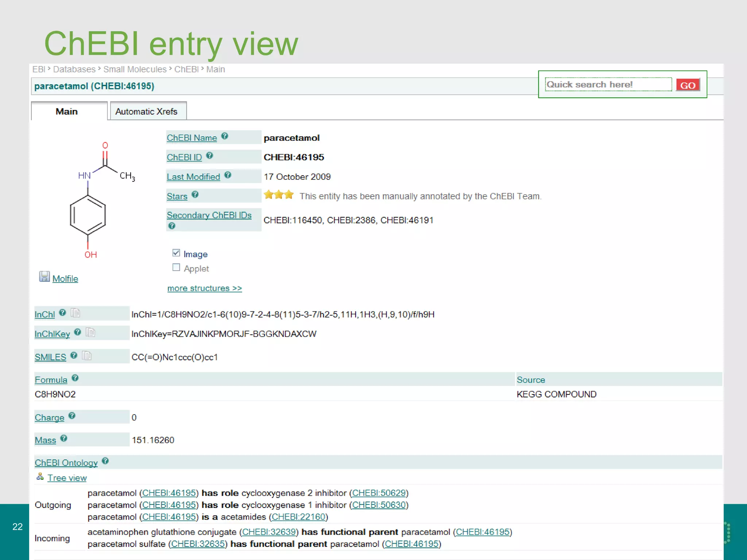Open Small Molecules breadcrumb link
This screenshot has width=747, height=560.
click(135, 69)
